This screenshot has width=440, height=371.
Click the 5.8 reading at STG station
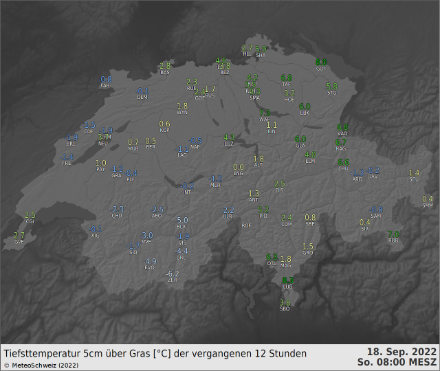point(332,86)
